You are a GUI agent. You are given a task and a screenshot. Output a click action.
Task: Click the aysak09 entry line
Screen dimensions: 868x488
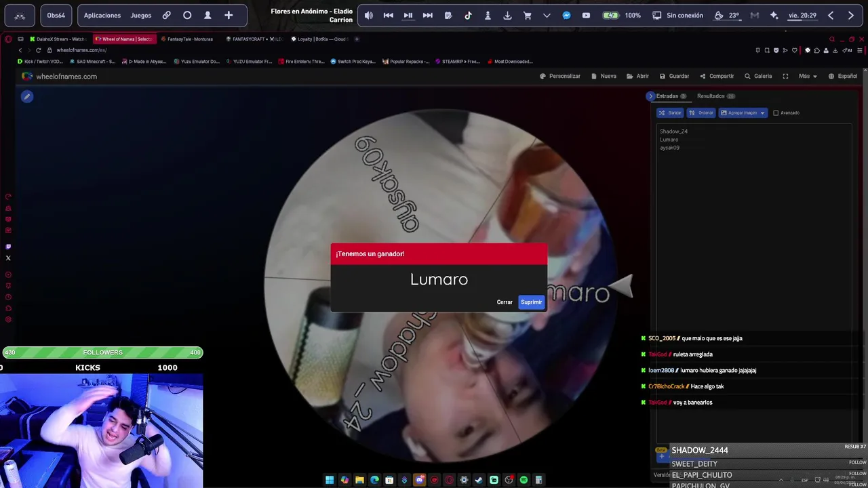tap(669, 148)
